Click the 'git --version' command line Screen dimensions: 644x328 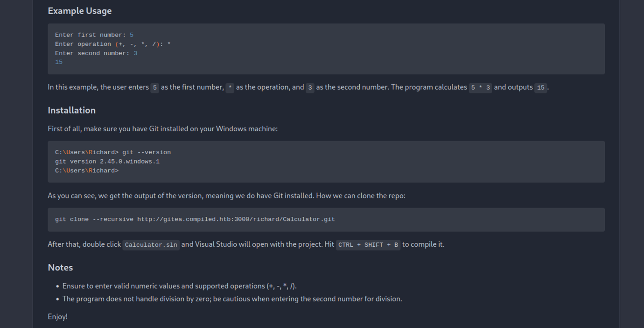pyautogui.click(x=146, y=152)
